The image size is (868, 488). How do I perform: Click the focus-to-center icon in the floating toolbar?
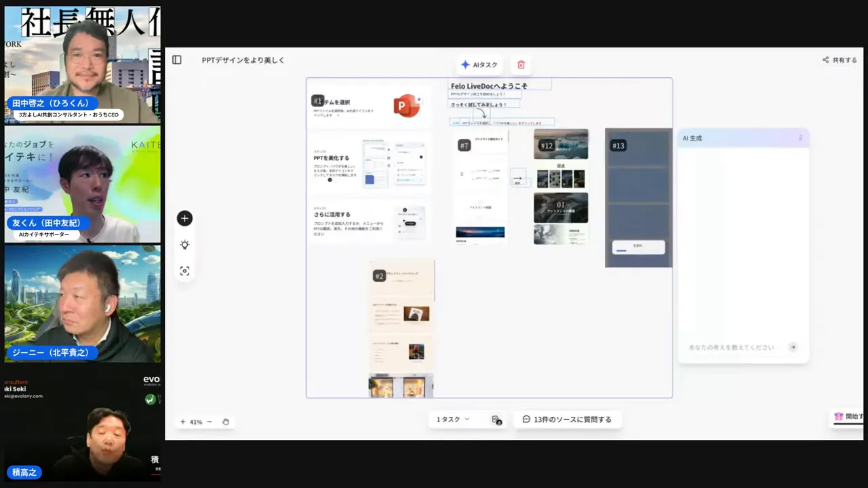click(184, 271)
